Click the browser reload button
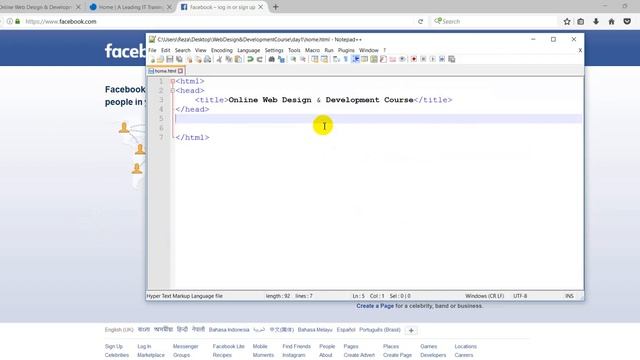 coord(420,22)
